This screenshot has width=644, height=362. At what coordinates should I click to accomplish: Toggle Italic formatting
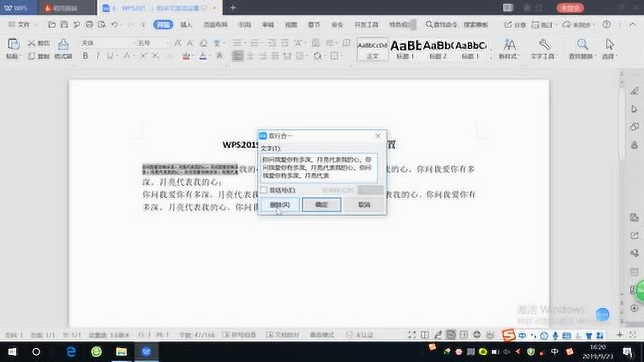pyautogui.click(x=98, y=56)
